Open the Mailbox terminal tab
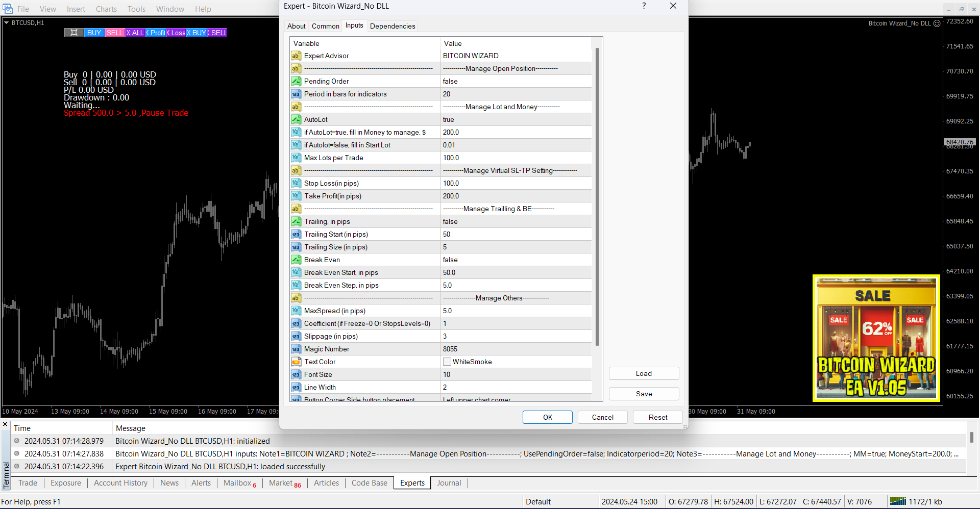 (240, 483)
